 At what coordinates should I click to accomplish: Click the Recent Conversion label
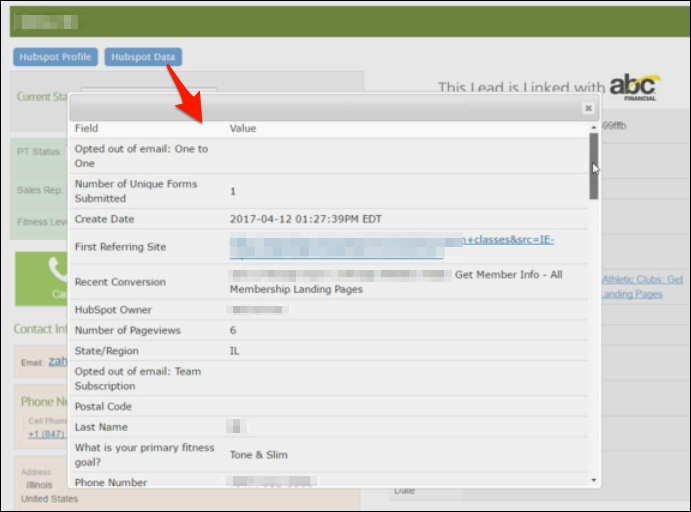point(120,282)
